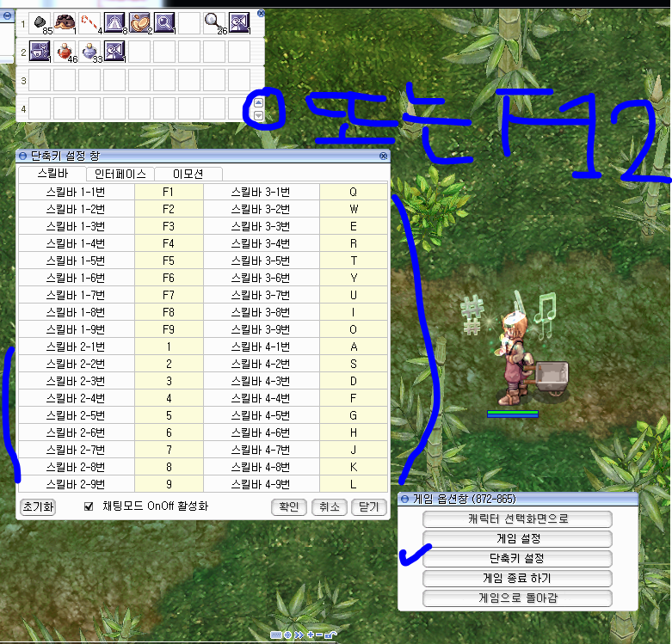
Task: Click the minus icon in bottom bar
Action: (319, 635)
